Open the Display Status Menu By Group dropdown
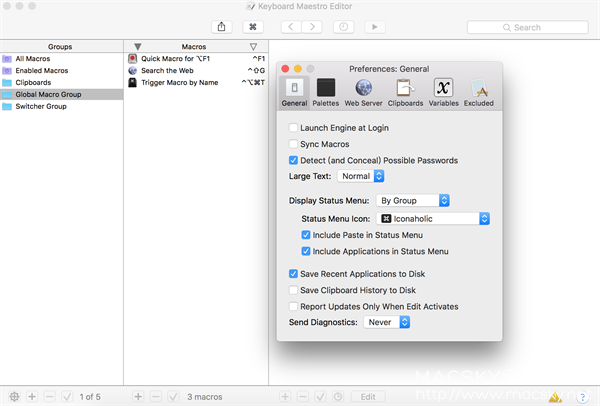600x406 pixels. 412,201
